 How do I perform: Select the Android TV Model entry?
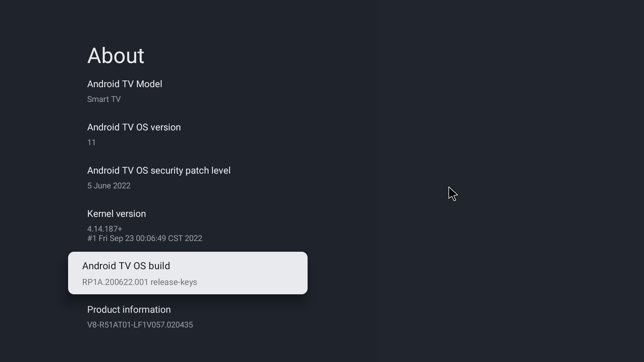(124, 84)
